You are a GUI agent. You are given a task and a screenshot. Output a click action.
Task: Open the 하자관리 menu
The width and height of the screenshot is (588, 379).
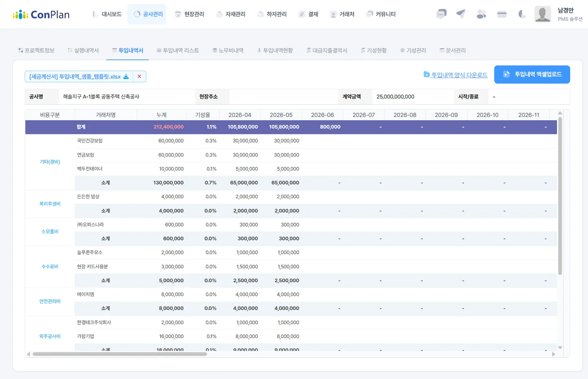(x=272, y=14)
